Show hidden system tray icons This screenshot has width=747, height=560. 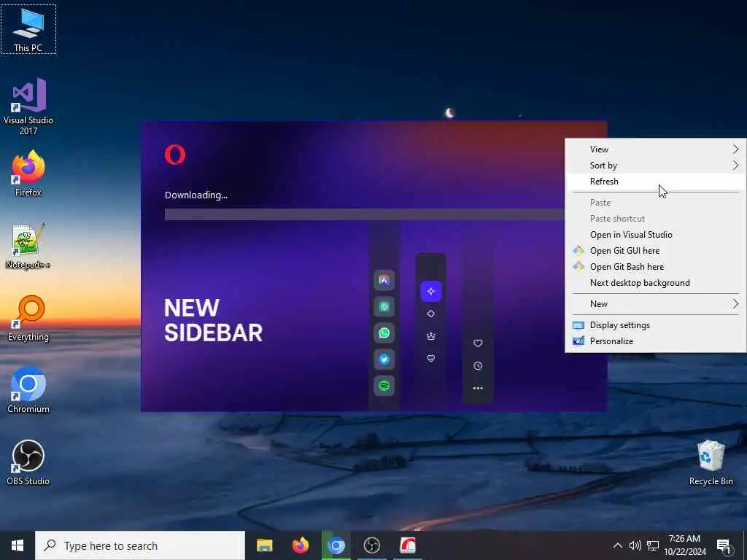pos(617,545)
